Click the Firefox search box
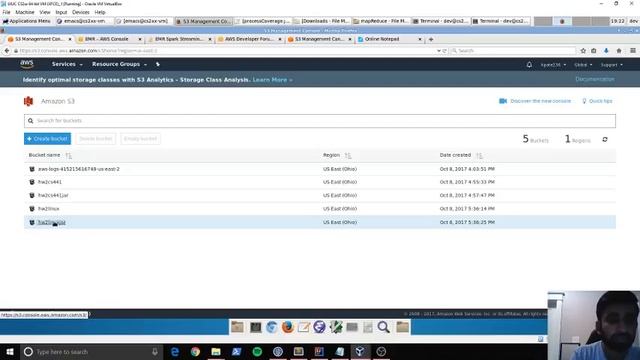Image resolution: width=640 pixels, height=360 pixels. coord(513,51)
